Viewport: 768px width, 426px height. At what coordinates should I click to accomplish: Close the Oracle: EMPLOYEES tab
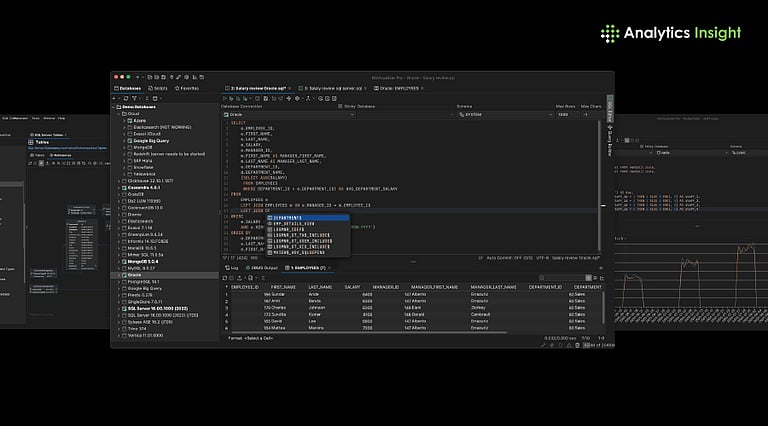[422, 89]
